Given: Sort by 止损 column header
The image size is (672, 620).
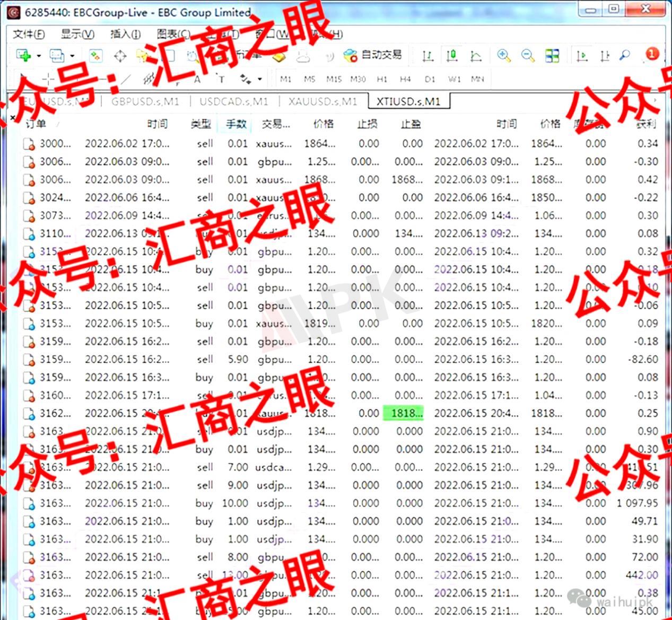Looking at the screenshot, I should coord(367,124).
